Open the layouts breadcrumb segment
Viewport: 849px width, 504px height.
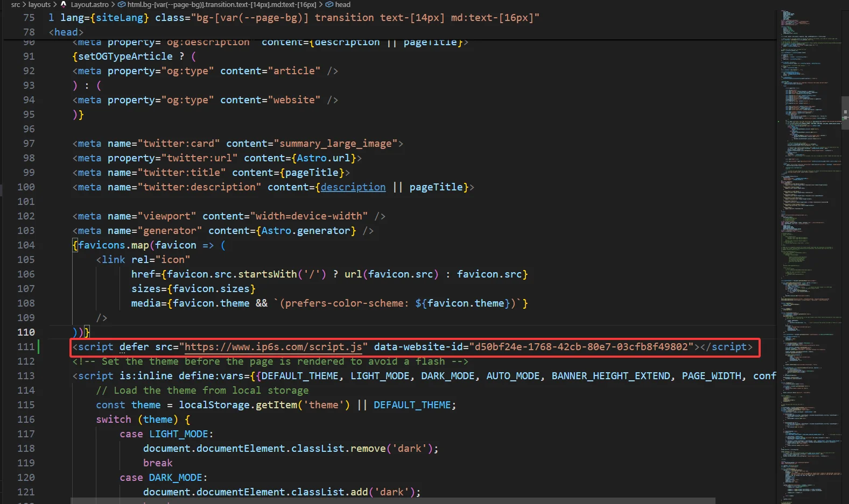pos(39,4)
